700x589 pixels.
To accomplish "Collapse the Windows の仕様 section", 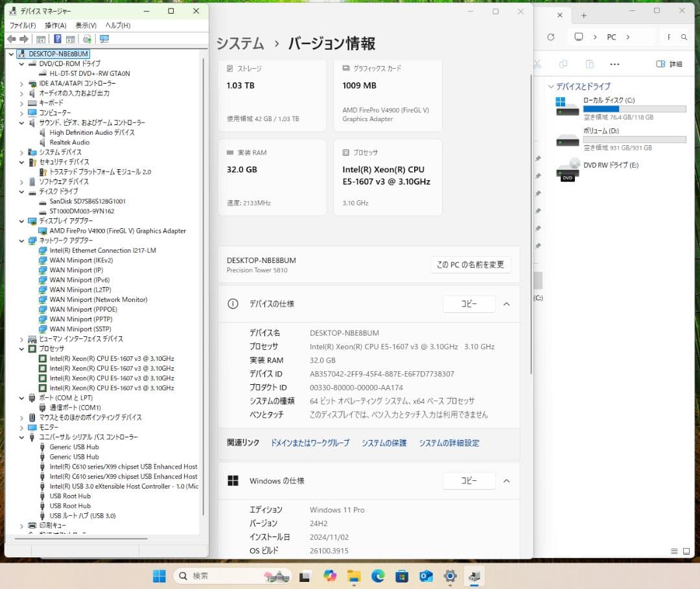I will point(506,481).
